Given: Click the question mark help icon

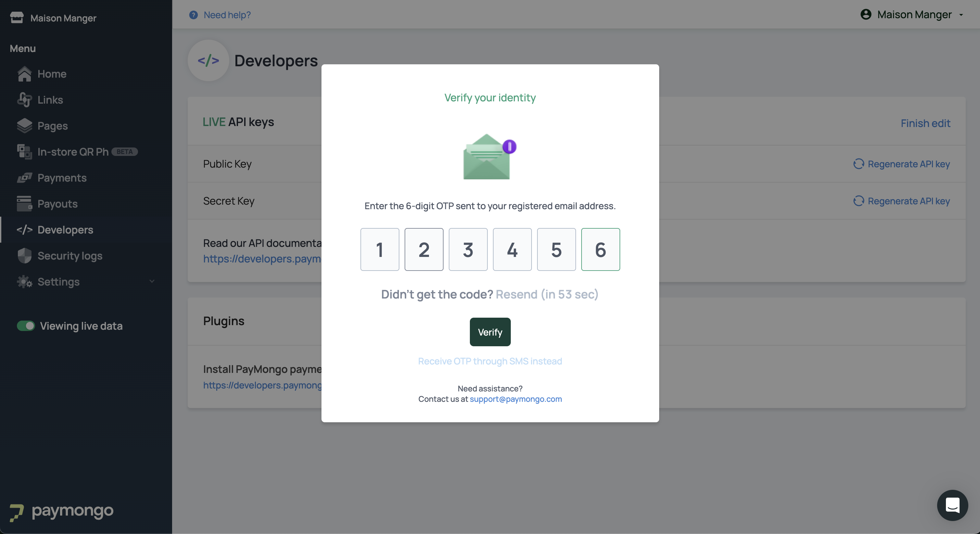Looking at the screenshot, I should (x=193, y=15).
